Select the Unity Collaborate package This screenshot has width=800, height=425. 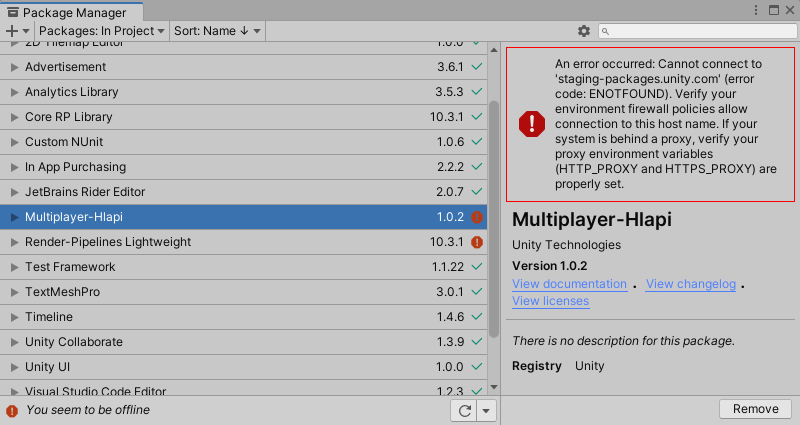(243, 342)
